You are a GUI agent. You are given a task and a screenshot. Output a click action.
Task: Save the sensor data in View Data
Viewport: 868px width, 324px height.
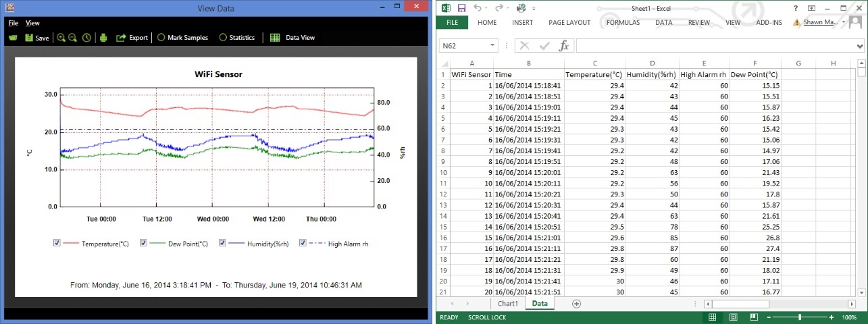36,38
